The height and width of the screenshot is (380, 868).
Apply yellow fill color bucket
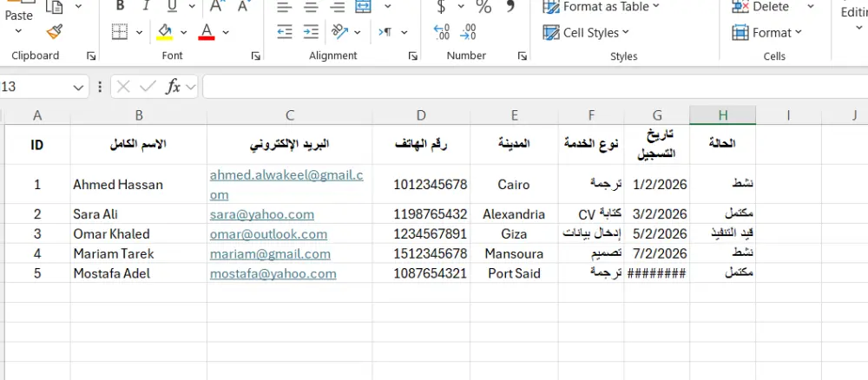pos(164,32)
